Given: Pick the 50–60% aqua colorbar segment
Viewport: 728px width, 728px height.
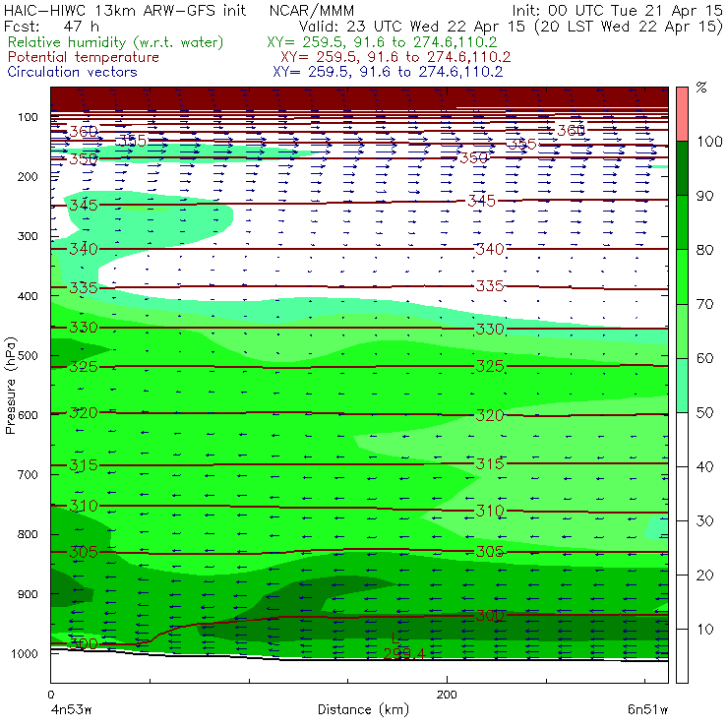Looking at the screenshot, I should click(x=682, y=386).
